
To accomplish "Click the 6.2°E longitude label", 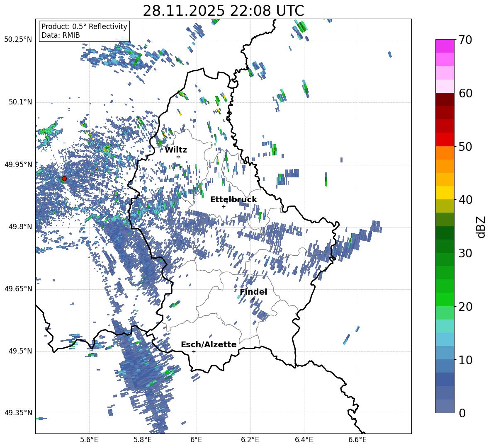I will (x=250, y=440).
